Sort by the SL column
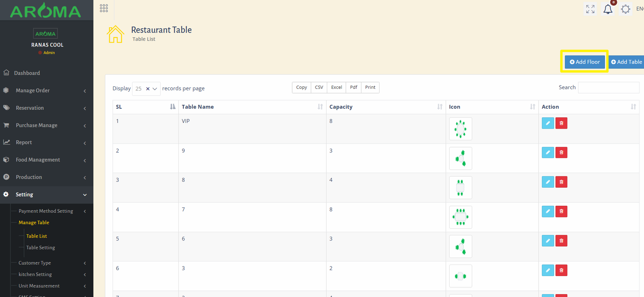Viewport: 644px width, 297px height. point(145,107)
